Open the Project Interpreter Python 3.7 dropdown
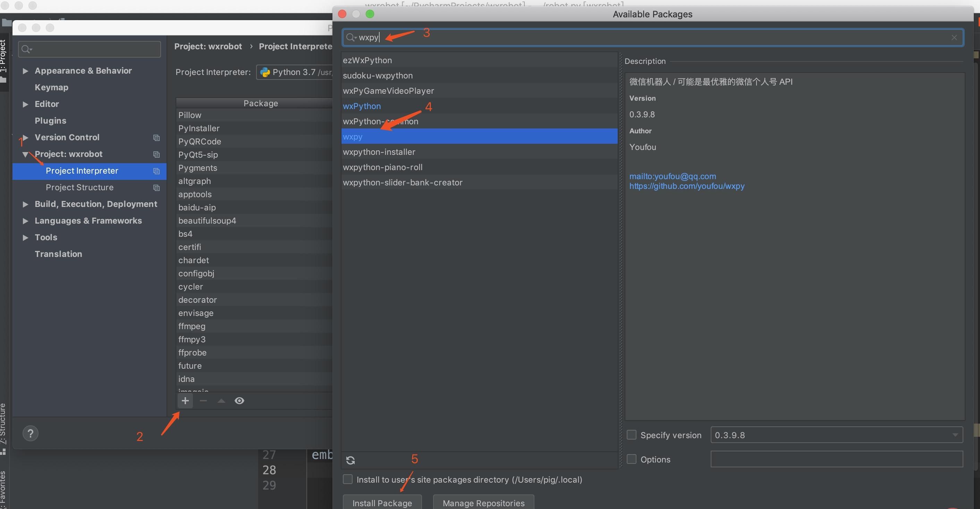This screenshot has height=509, width=980. (295, 72)
